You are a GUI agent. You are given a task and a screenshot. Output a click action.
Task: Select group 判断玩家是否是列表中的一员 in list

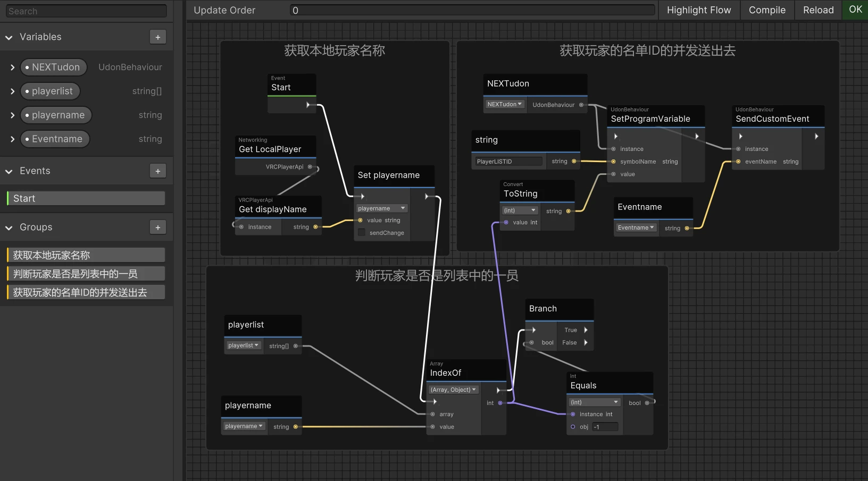86,274
